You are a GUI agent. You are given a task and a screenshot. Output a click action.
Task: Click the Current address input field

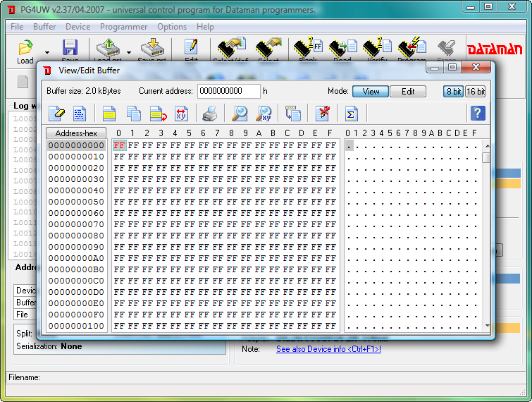click(228, 91)
